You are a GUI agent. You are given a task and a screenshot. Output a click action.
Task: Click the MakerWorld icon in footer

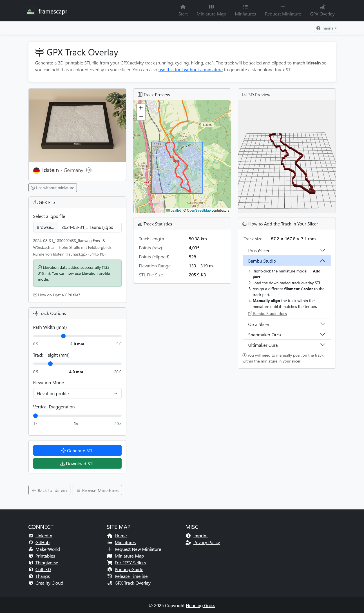coord(31,549)
